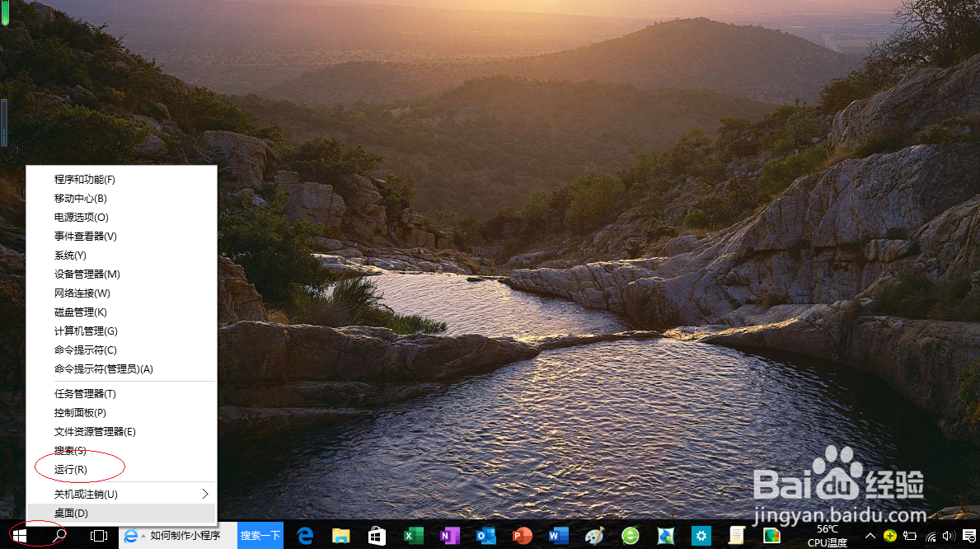Click the 56°C CPU温度 indicator
980x549 pixels.
827,536
